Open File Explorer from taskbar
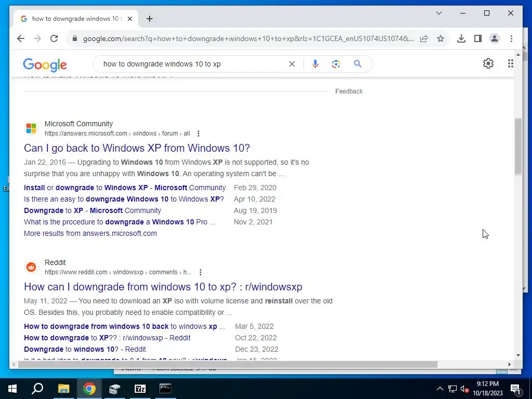 [x=63, y=389]
